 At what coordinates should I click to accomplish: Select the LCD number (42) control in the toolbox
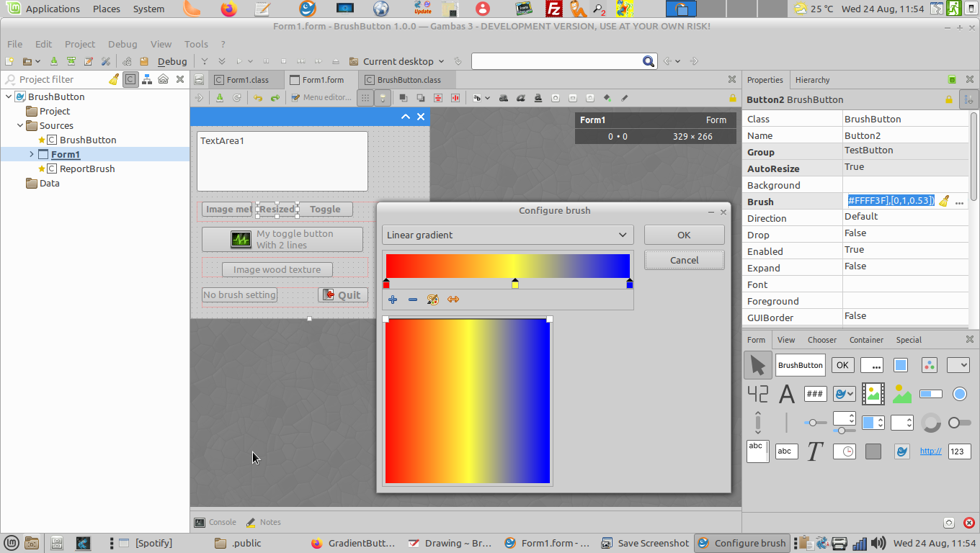[757, 394]
